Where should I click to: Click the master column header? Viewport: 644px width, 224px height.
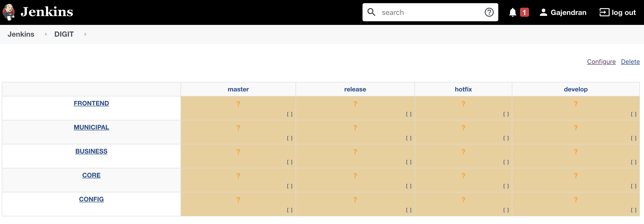click(238, 89)
